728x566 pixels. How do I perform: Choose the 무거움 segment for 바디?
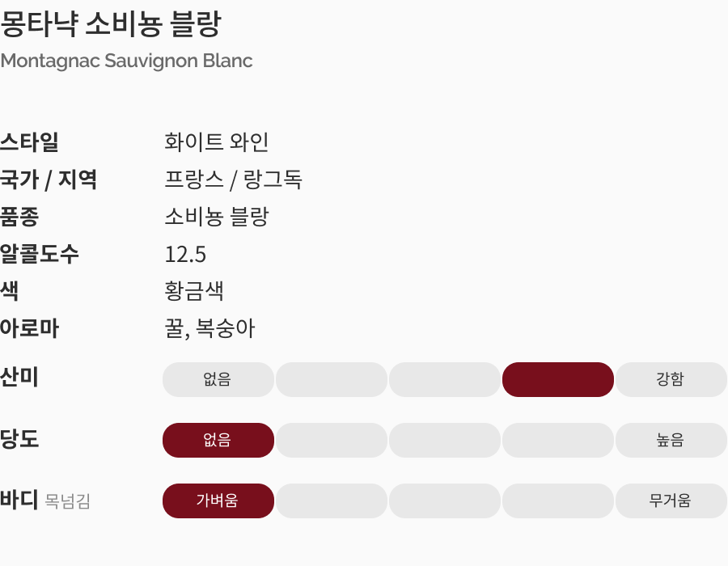[x=671, y=501]
